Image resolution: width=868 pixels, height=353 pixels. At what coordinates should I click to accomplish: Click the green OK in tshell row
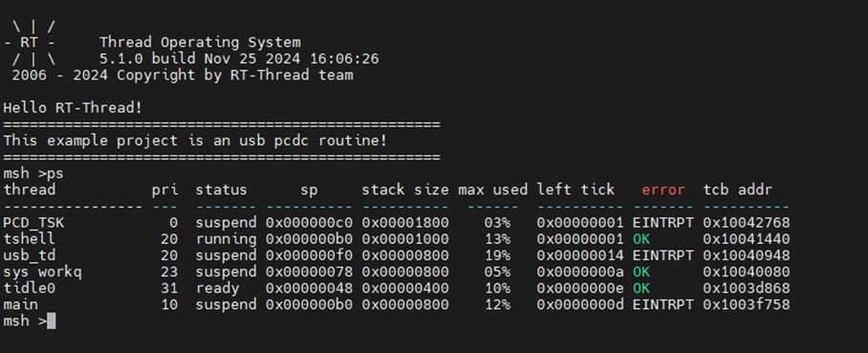click(641, 239)
